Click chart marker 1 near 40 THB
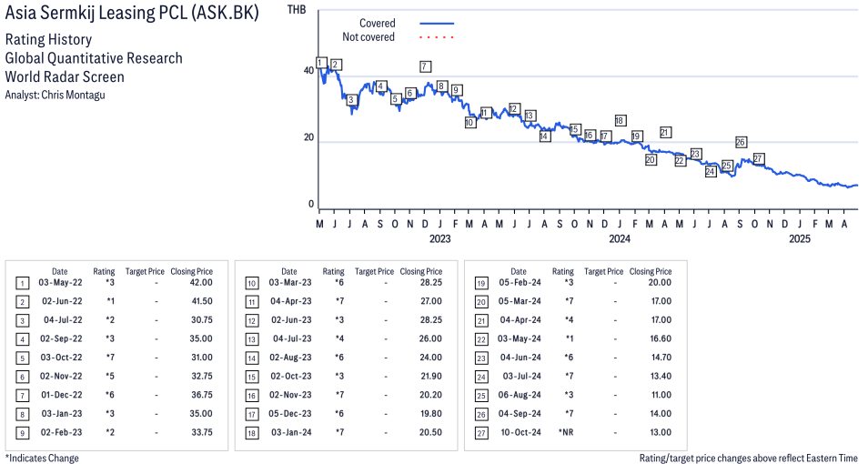868x464 pixels. pyautogui.click(x=321, y=63)
